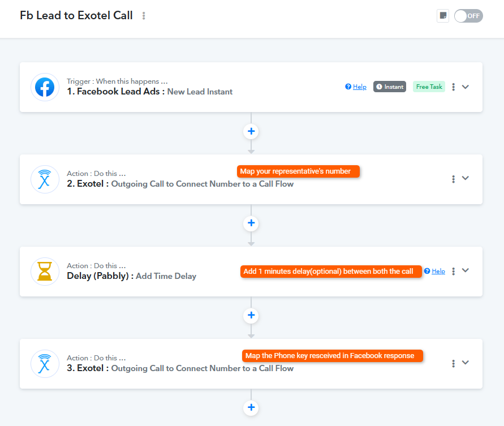Add step between Exotel and Delay

coord(251,223)
